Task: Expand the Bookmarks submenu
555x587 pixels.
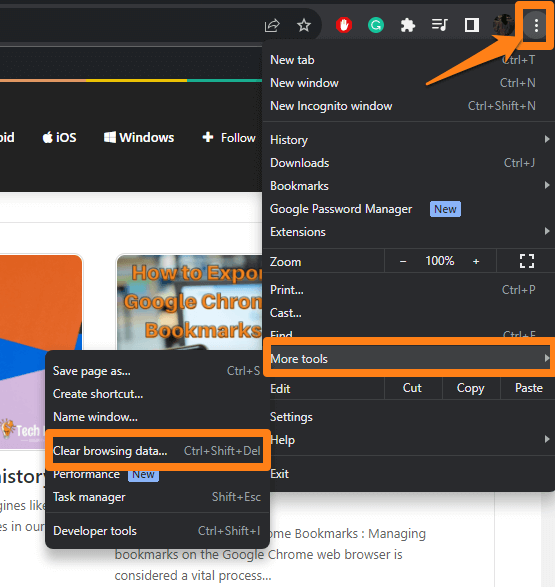Action: point(409,186)
